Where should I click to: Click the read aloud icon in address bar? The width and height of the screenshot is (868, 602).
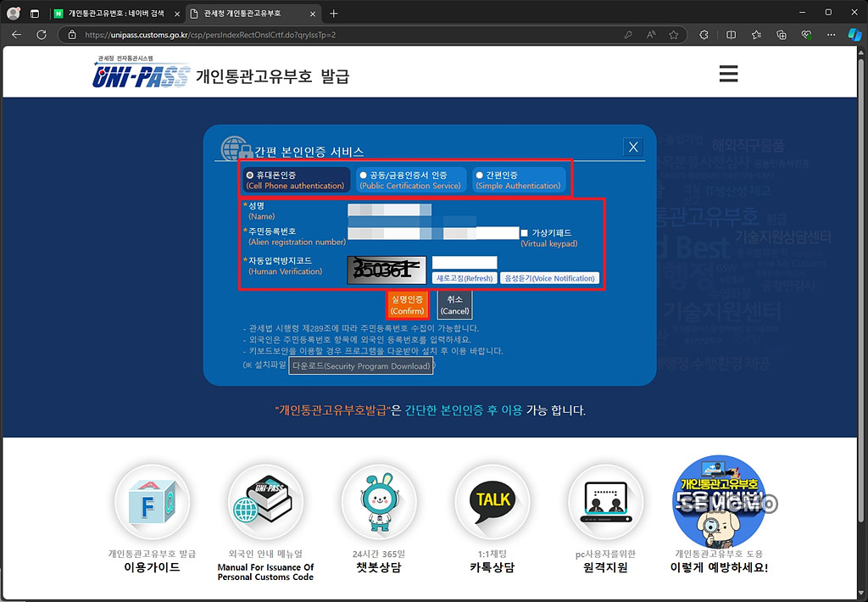click(651, 34)
